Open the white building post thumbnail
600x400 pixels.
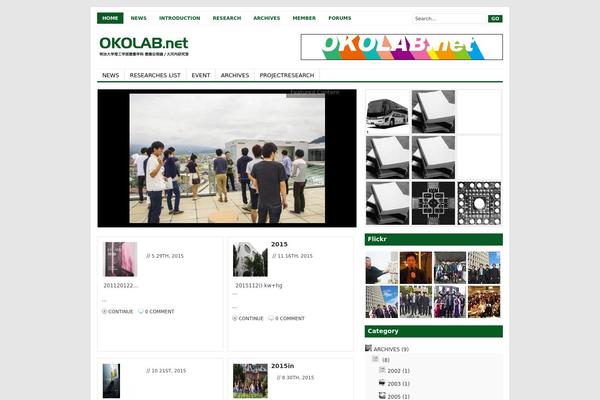tap(250, 259)
